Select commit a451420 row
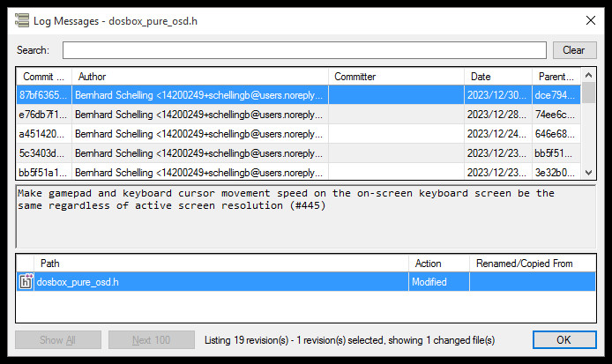 click(x=299, y=134)
